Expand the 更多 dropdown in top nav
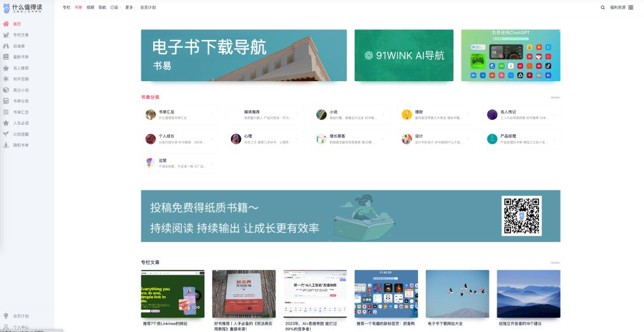Viewport: 644px width, 332px height. [130, 7]
